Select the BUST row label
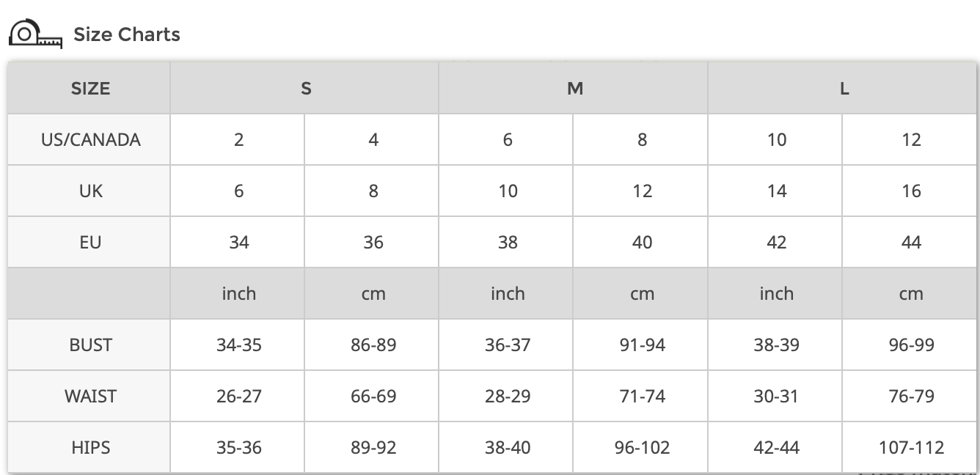 90,345
